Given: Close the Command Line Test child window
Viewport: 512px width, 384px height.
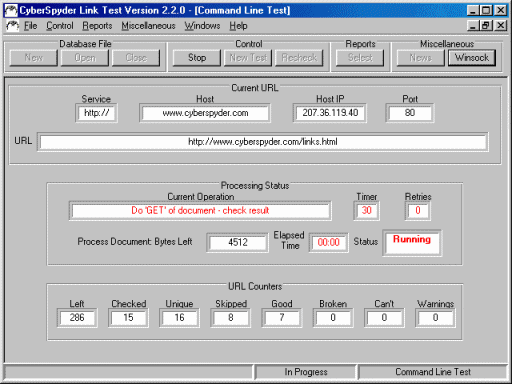Looking at the screenshot, I should click(500, 26).
